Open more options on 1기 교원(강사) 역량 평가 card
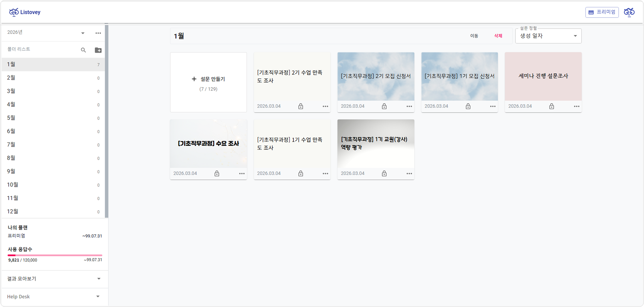Image resolution: width=644 pixels, height=307 pixels. pyautogui.click(x=409, y=173)
